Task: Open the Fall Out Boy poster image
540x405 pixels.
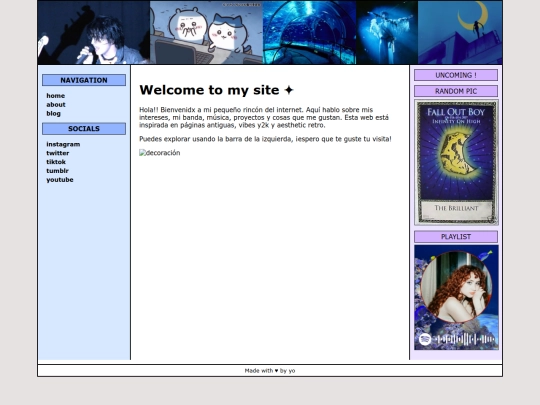Action: pos(456,163)
